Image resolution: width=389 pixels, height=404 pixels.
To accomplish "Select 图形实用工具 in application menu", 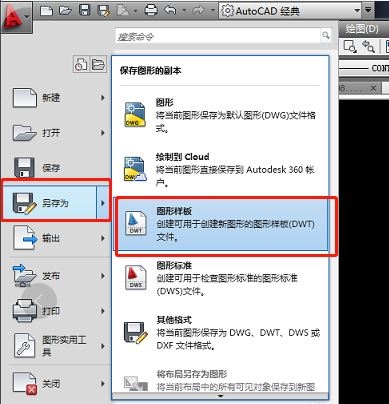I will [55, 346].
